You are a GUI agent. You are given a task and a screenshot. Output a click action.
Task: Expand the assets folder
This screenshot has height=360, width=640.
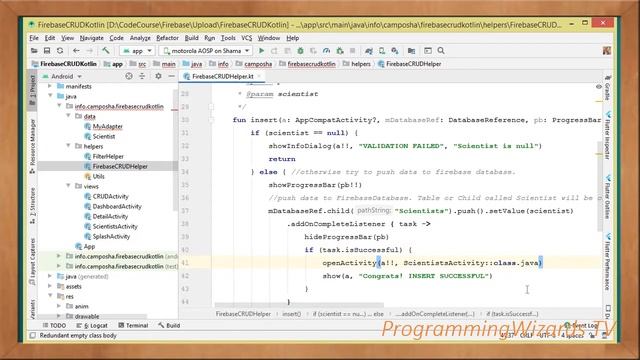[x=50, y=286]
